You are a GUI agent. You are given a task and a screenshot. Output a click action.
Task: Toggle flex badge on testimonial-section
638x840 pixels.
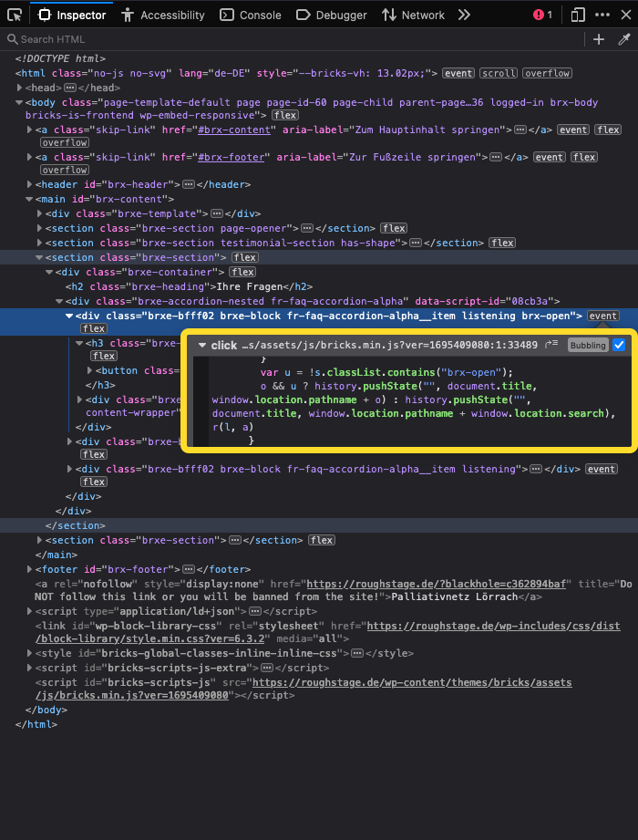click(502, 244)
